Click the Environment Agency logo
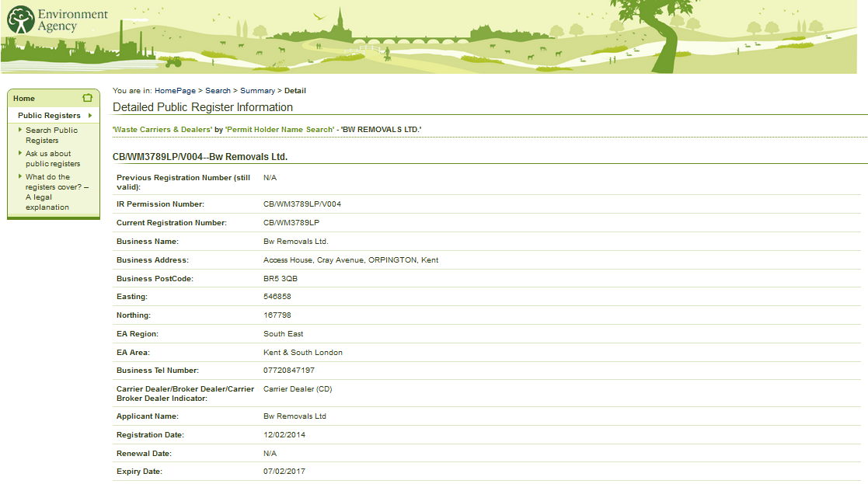This screenshot has height=484, width=868. 58,20
